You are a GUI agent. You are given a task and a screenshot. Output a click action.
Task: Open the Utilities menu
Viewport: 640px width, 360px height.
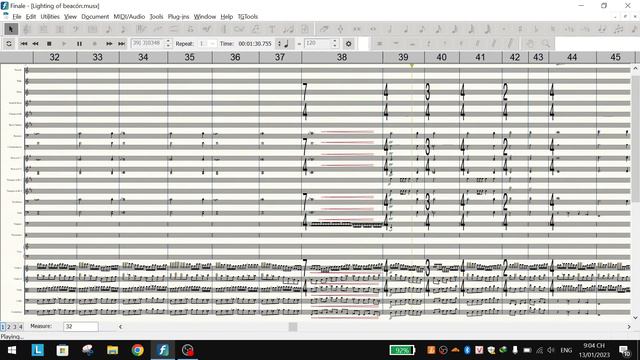tap(50, 17)
